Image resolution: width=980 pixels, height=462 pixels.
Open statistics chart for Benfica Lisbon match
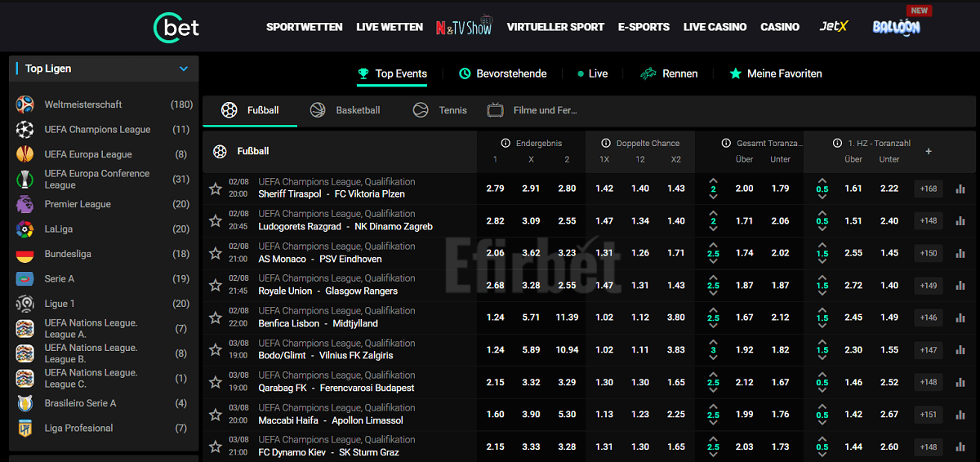[960, 318]
